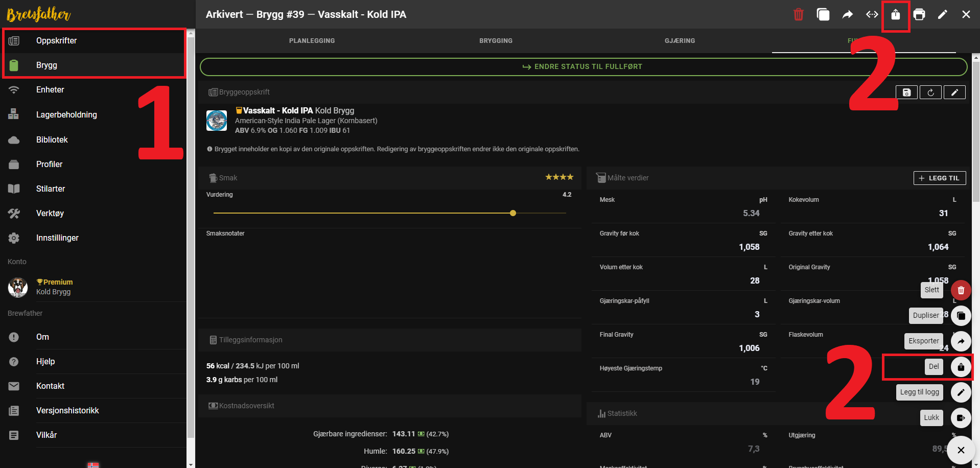Click the Kold Brygg Premium account avatar
Image resolution: width=980 pixels, height=468 pixels.
coord(18,287)
